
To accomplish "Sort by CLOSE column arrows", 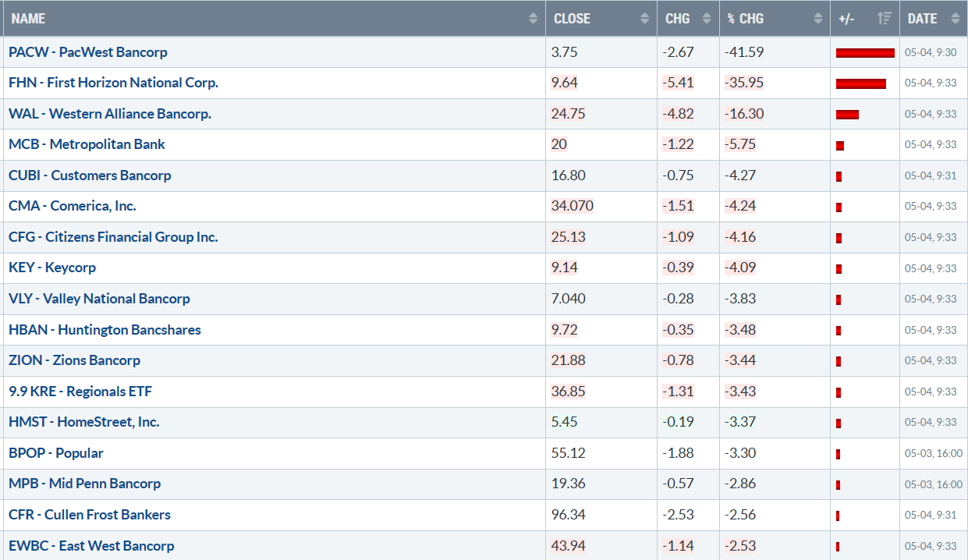I will point(644,19).
